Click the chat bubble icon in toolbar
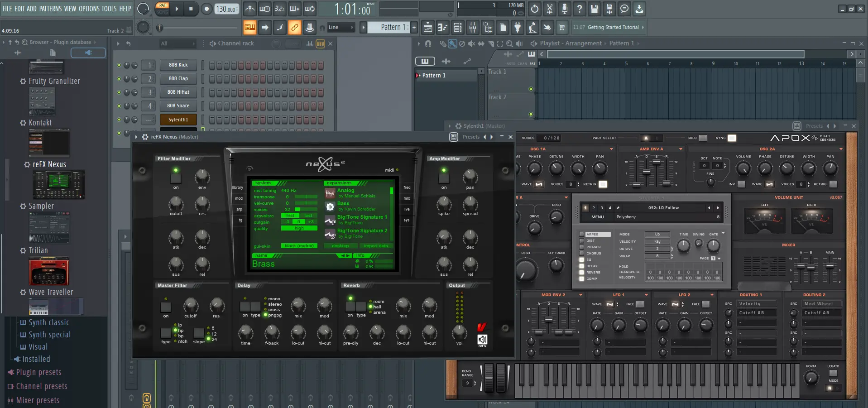The image size is (868, 408). (624, 9)
